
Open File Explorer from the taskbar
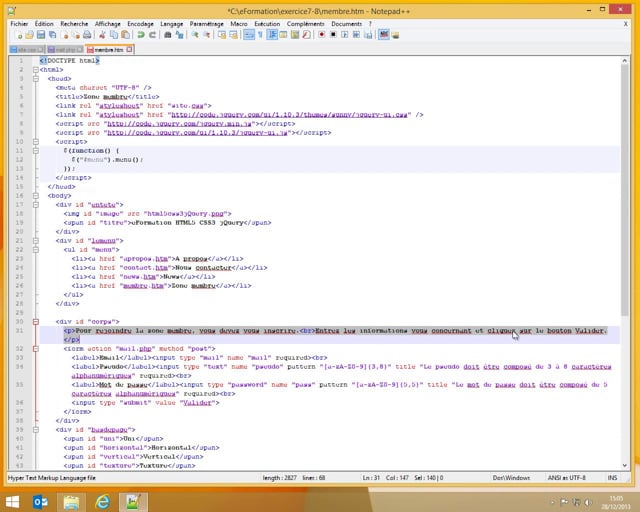click(x=71, y=501)
